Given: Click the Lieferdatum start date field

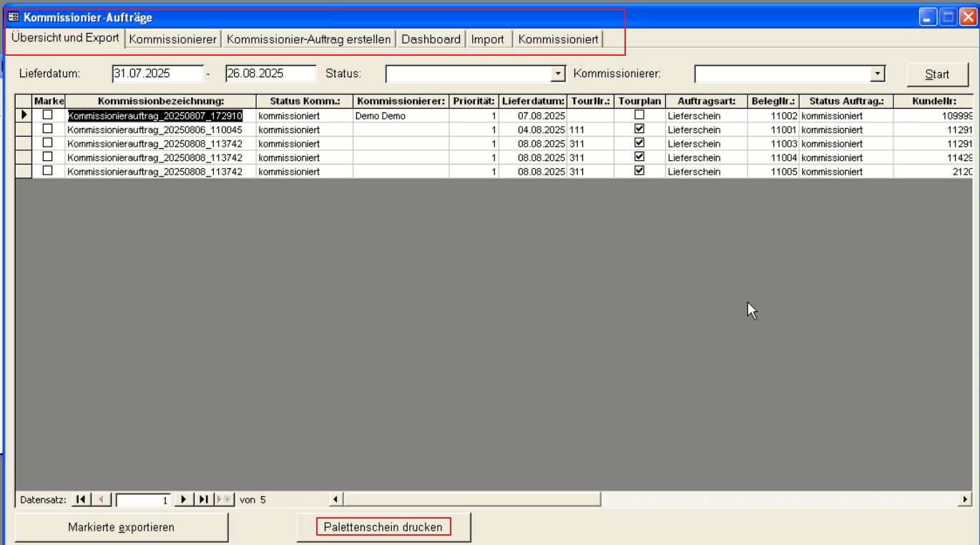Looking at the screenshot, I should (x=157, y=74).
